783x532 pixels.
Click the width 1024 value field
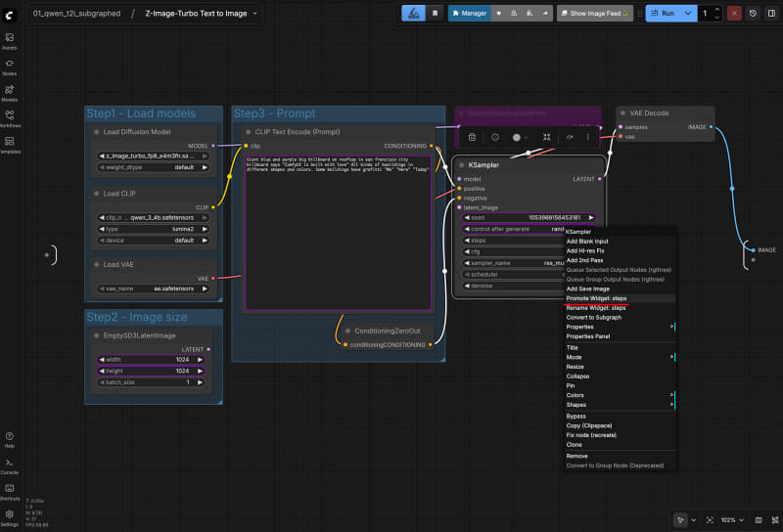[x=151, y=360]
